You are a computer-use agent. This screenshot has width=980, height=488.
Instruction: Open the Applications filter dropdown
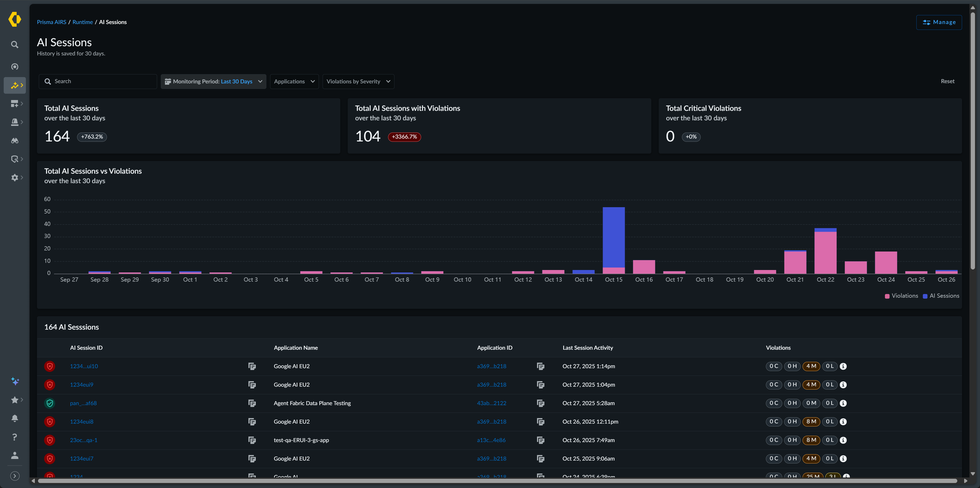pos(294,81)
